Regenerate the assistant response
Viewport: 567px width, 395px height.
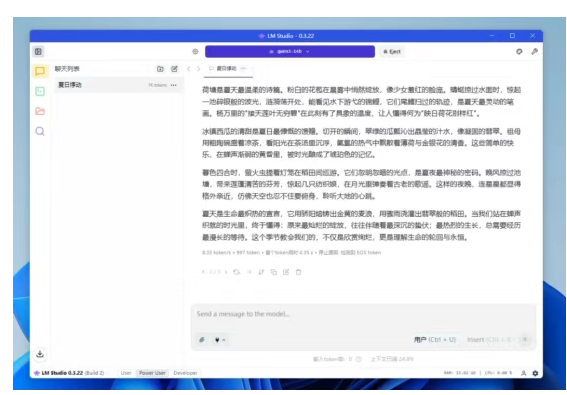pyautogui.click(x=237, y=272)
